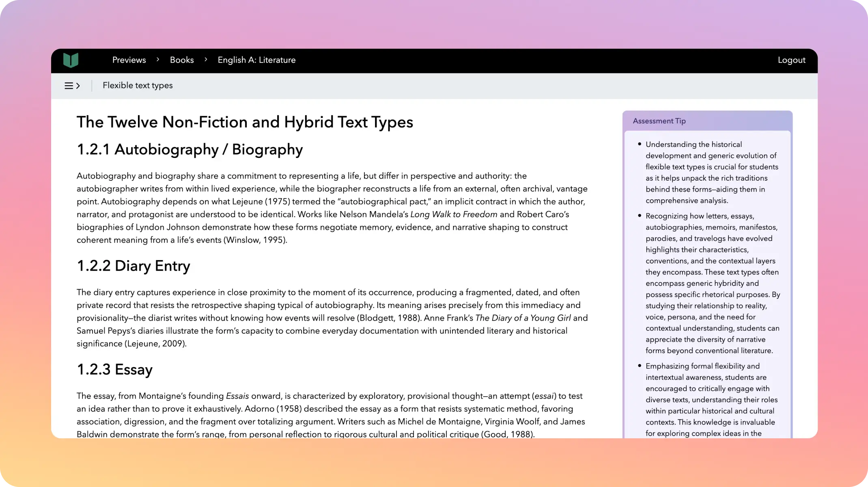This screenshot has height=487, width=868.
Task: Click citation (Winslow, 1995)
Action: click(255, 240)
